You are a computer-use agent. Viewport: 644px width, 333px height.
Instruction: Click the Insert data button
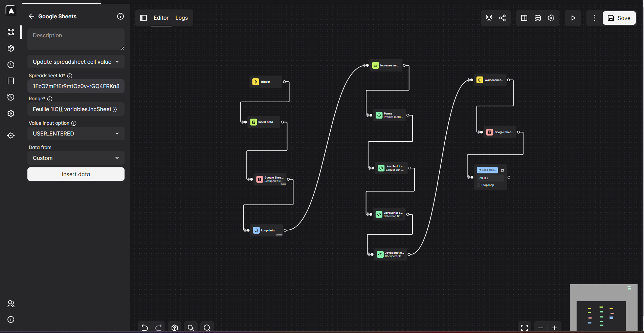click(x=76, y=174)
